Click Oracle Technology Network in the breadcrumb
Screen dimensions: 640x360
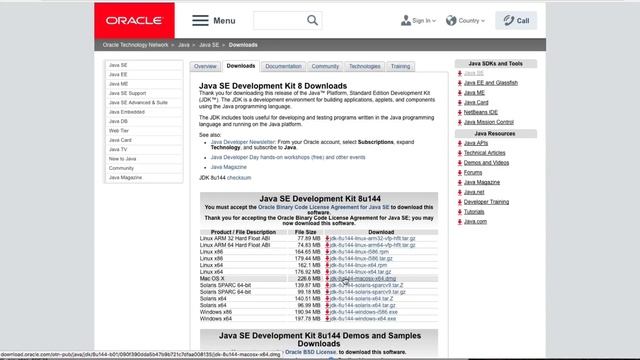click(136, 45)
